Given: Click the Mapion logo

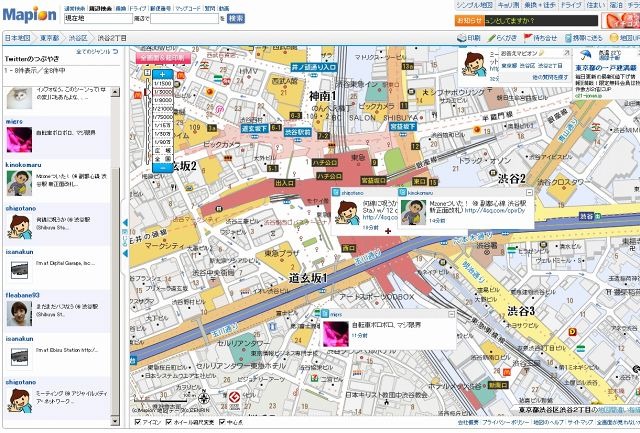Looking at the screenshot, I should (29, 15).
